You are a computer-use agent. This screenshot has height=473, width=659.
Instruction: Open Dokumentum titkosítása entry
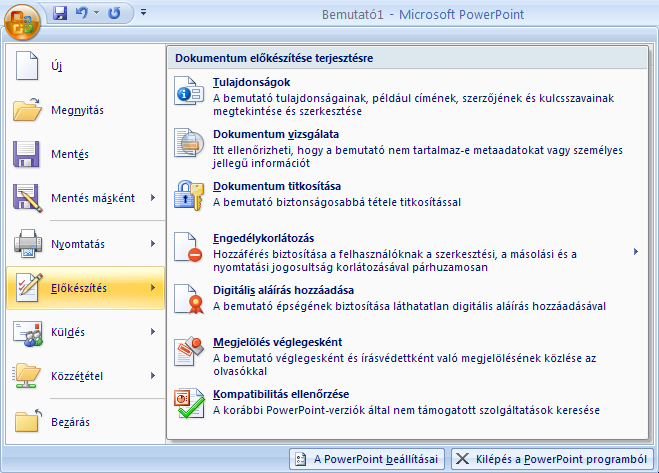(x=407, y=200)
